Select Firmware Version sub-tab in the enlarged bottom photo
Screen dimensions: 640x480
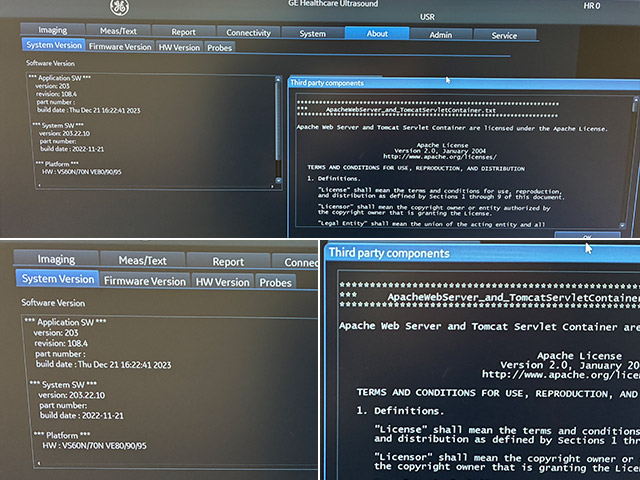coord(144,281)
